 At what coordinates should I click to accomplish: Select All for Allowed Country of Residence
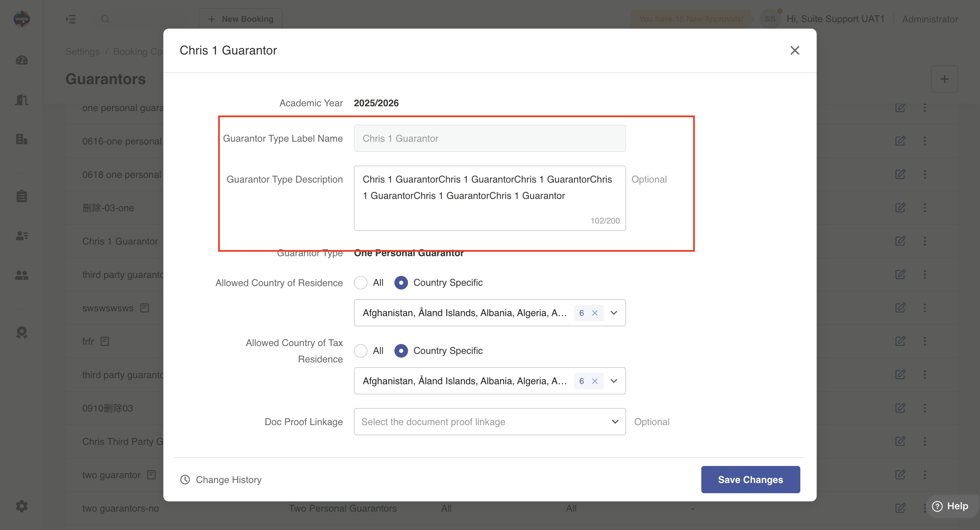coord(361,282)
